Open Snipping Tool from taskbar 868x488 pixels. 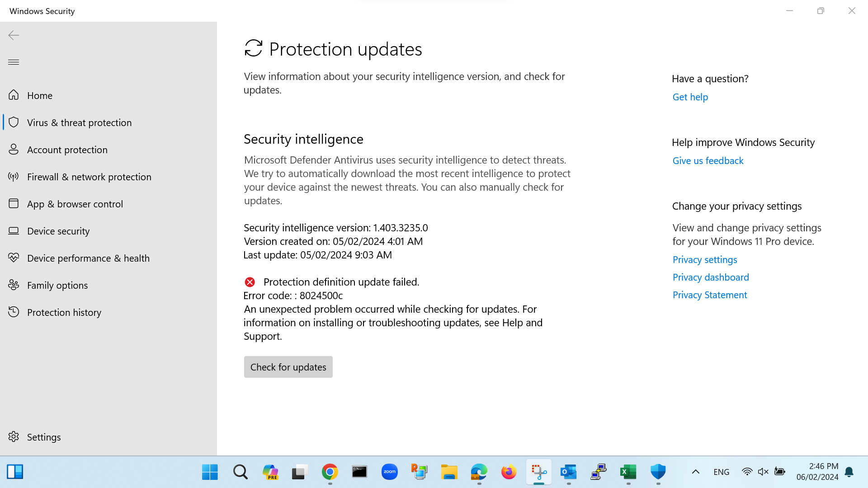539,472
